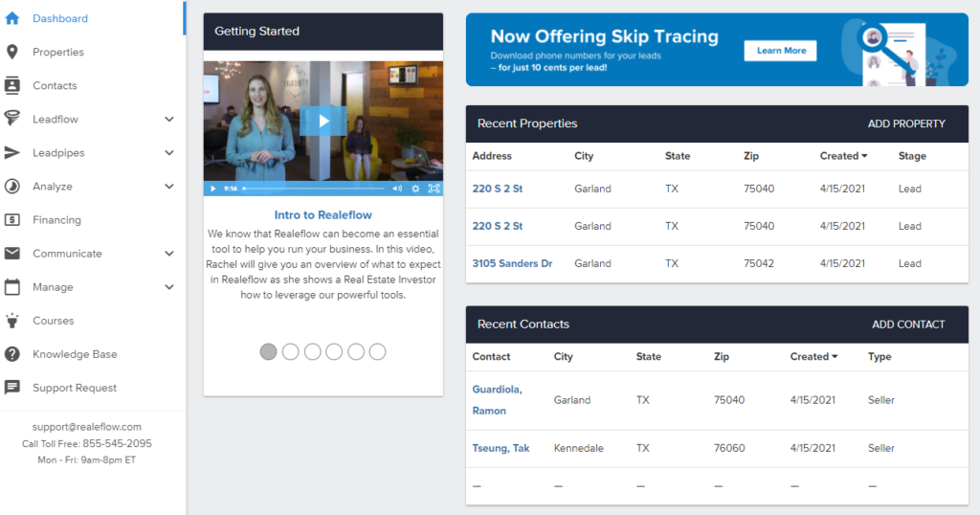This screenshot has width=980, height=515.
Task: Click the small play button in video controls
Action: (x=212, y=189)
